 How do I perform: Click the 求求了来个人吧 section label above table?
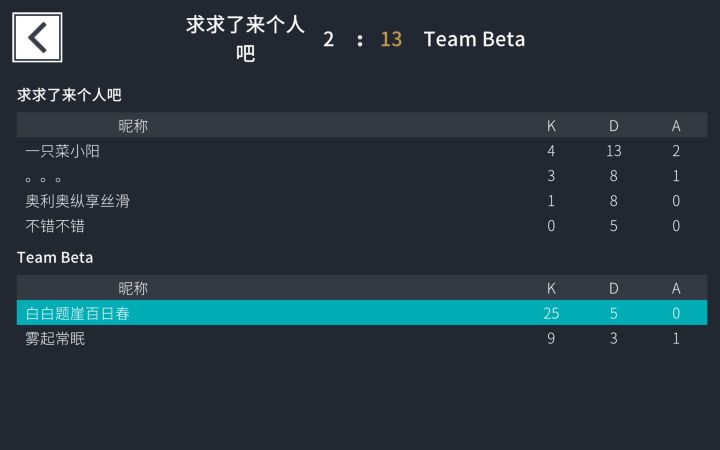pyautogui.click(x=69, y=95)
